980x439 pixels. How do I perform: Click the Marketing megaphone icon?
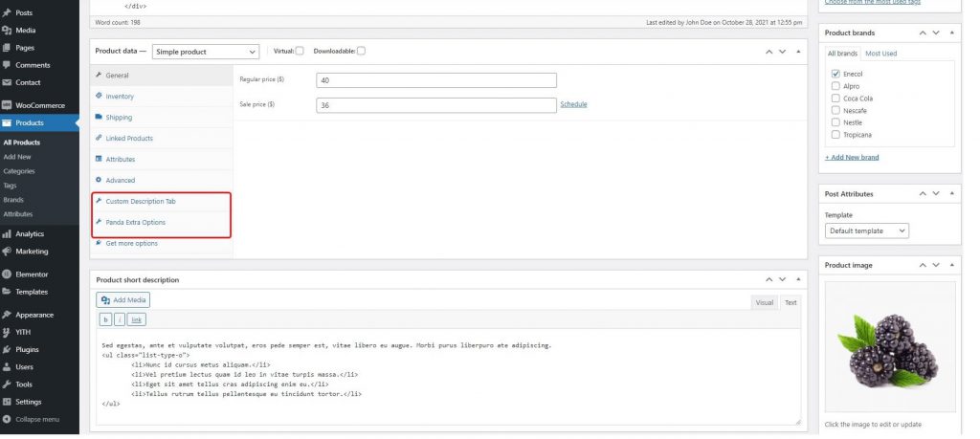point(7,252)
